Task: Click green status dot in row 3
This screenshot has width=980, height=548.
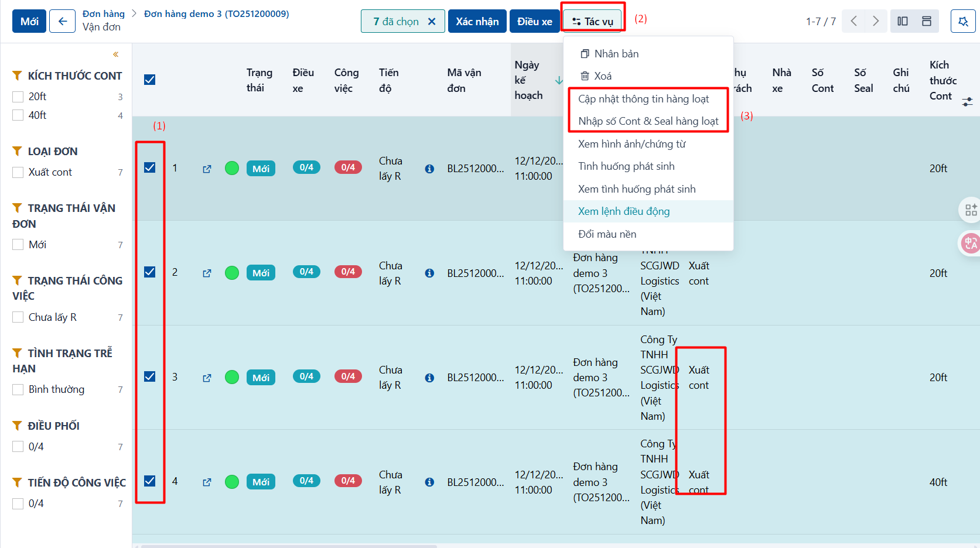Action: (232, 377)
